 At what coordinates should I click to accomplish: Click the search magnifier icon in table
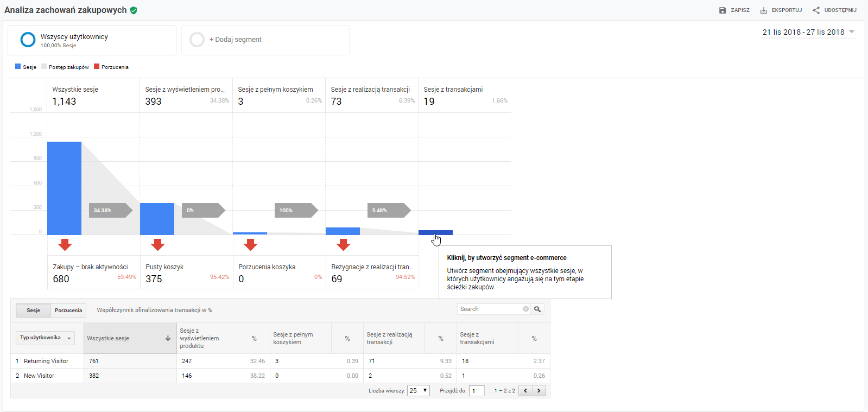pyautogui.click(x=537, y=309)
